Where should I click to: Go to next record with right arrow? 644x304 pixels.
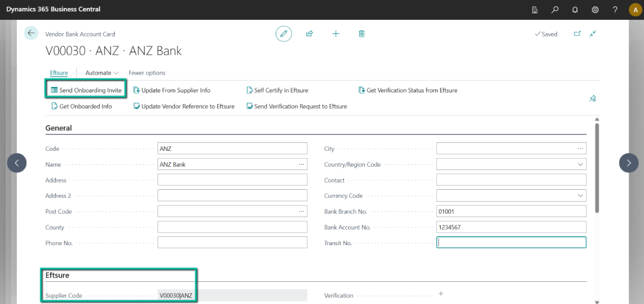click(x=629, y=163)
